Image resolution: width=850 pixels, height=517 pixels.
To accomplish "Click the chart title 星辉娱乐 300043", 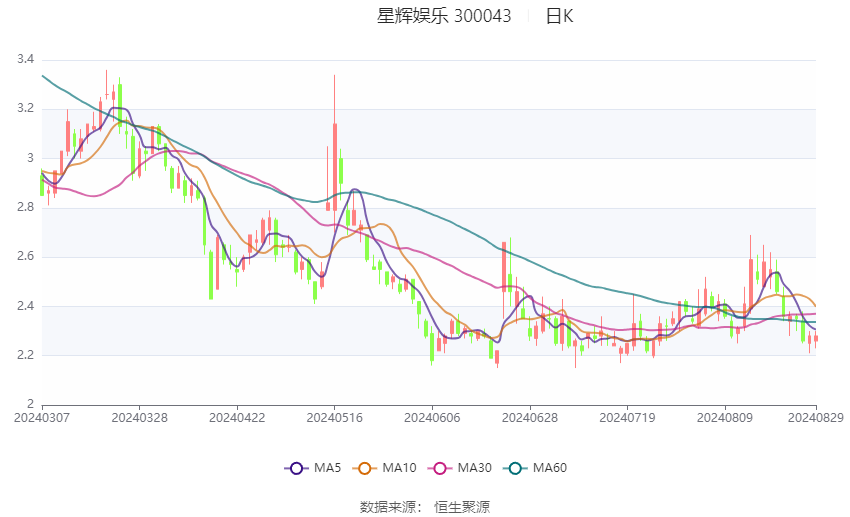I will (444, 16).
